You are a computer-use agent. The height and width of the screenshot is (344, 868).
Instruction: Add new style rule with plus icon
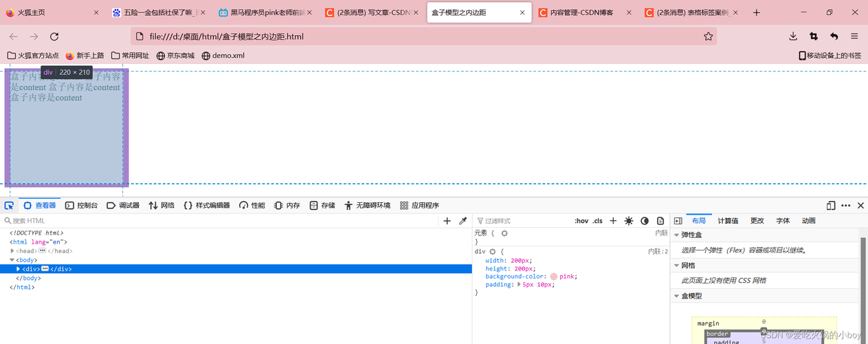click(x=613, y=221)
